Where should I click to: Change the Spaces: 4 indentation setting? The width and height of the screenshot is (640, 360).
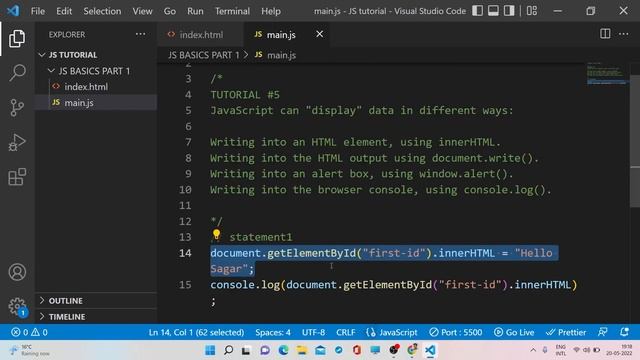point(273,332)
